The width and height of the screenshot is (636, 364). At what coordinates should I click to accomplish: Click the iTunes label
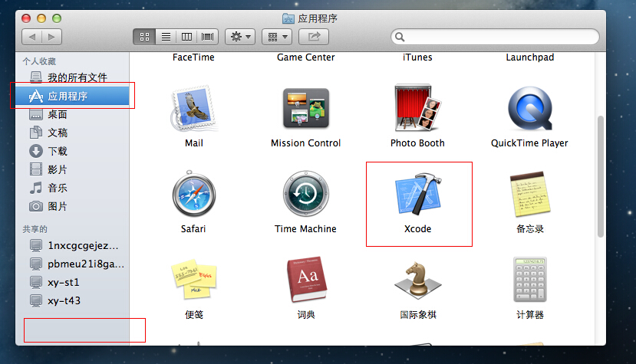point(417,57)
